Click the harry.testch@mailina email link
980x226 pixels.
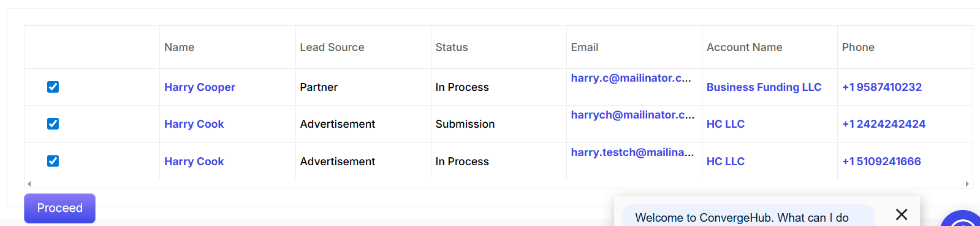(x=632, y=152)
